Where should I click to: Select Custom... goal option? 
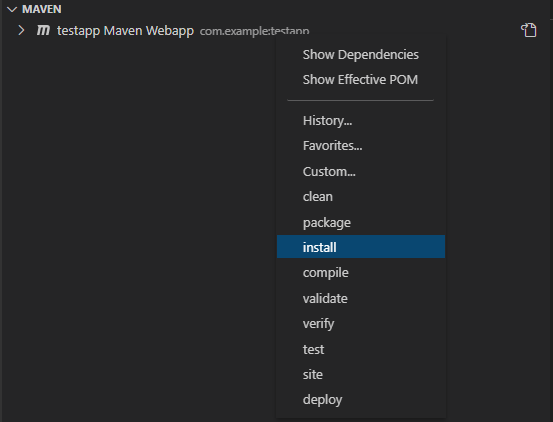tap(361, 171)
